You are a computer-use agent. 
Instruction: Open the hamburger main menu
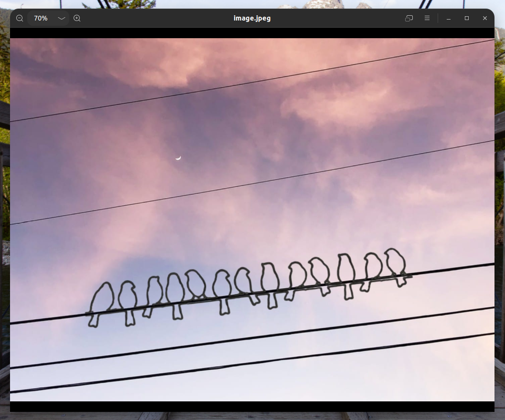427,18
